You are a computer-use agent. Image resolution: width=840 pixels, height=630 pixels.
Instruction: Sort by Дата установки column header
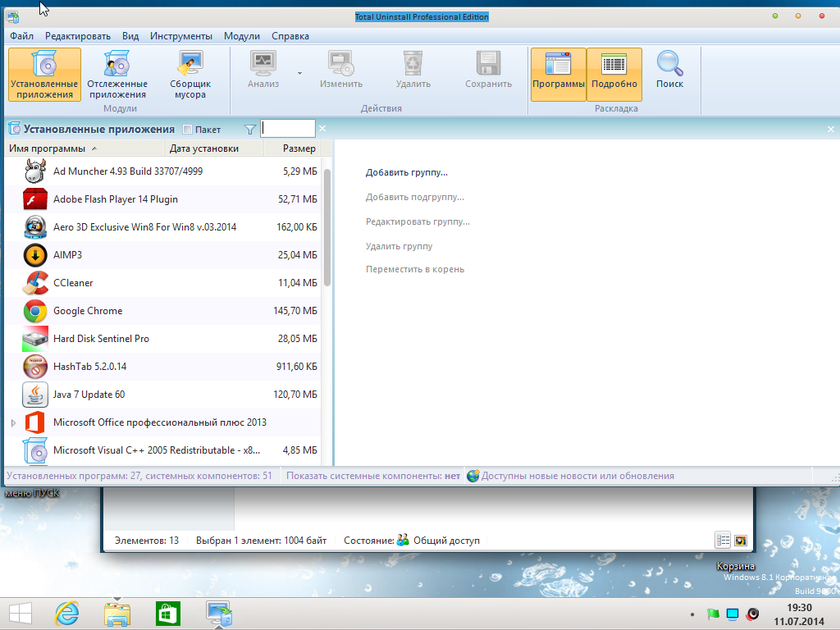[214, 148]
